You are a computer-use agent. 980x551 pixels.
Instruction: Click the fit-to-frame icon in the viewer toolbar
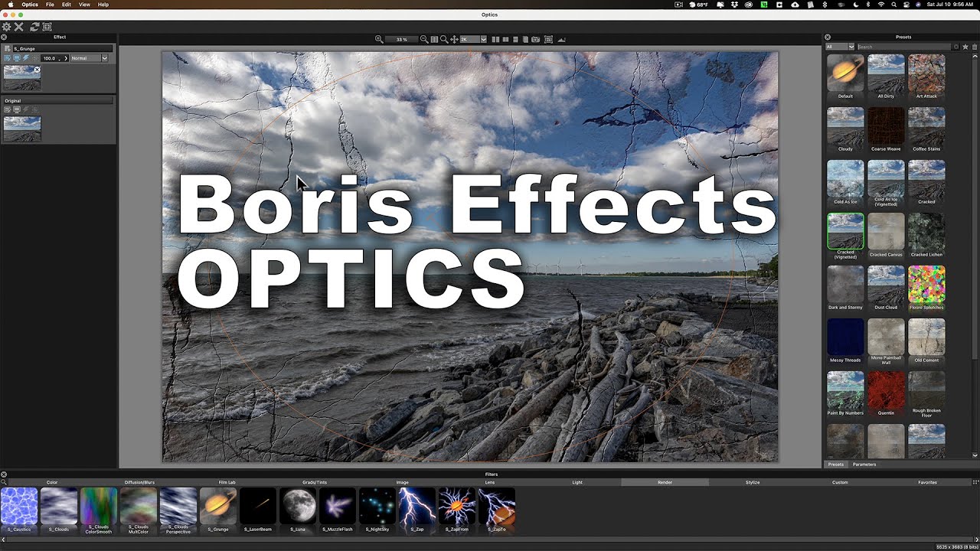[x=548, y=39]
